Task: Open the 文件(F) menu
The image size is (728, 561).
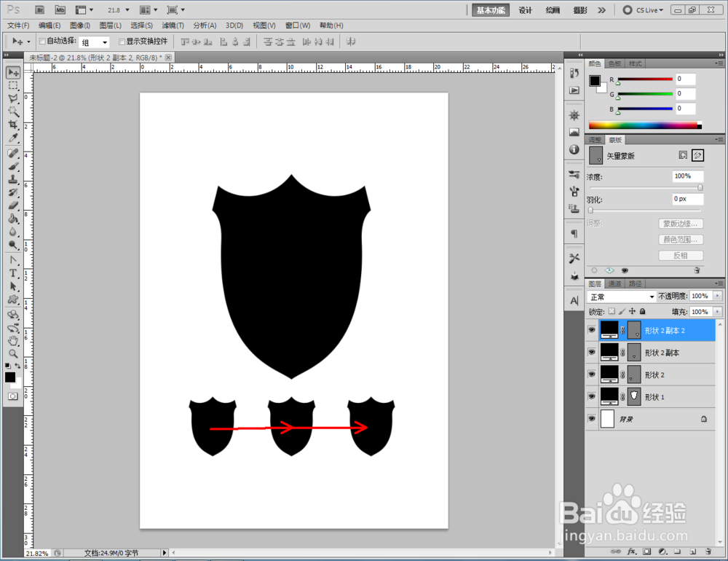Action: [x=18, y=25]
